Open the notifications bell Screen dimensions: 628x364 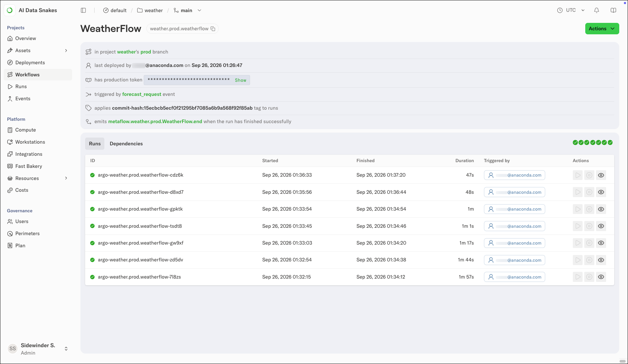pyautogui.click(x=596, y=10)
